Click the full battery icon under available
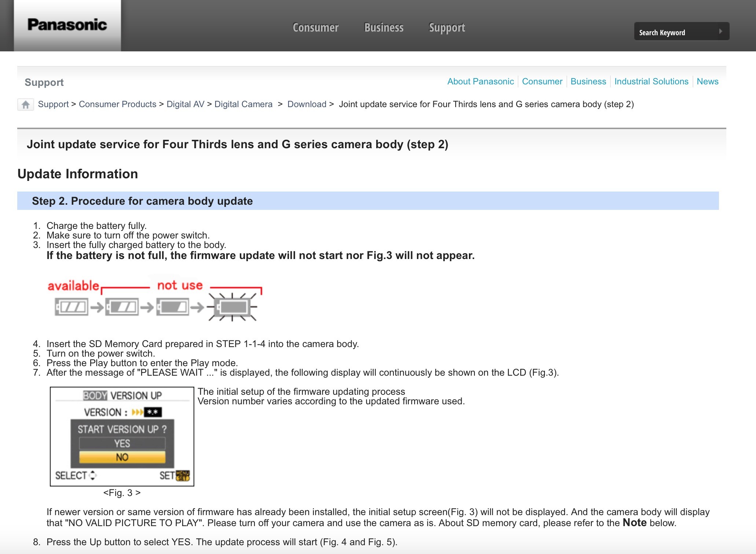 coord(71,307)
